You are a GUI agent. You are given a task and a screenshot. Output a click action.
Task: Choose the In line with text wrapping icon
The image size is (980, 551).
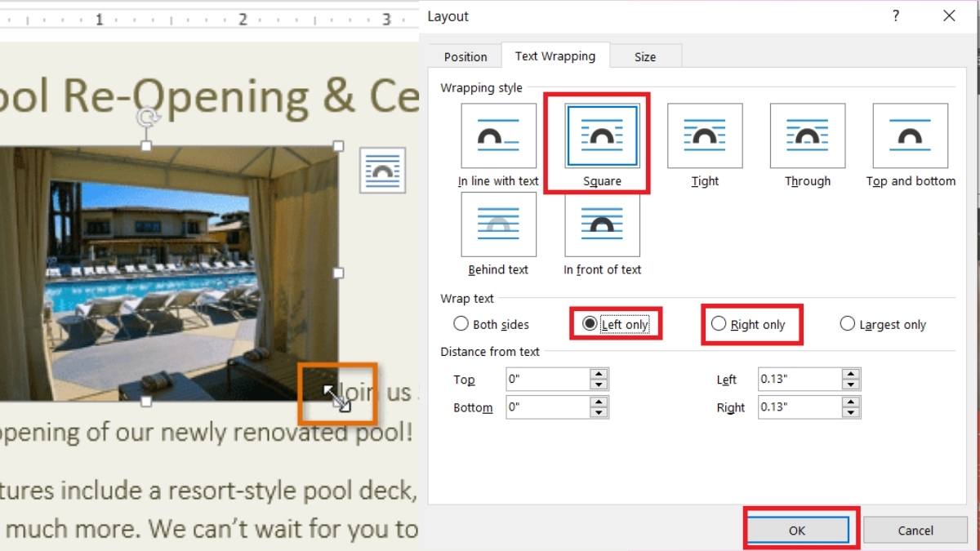[498, 136]
